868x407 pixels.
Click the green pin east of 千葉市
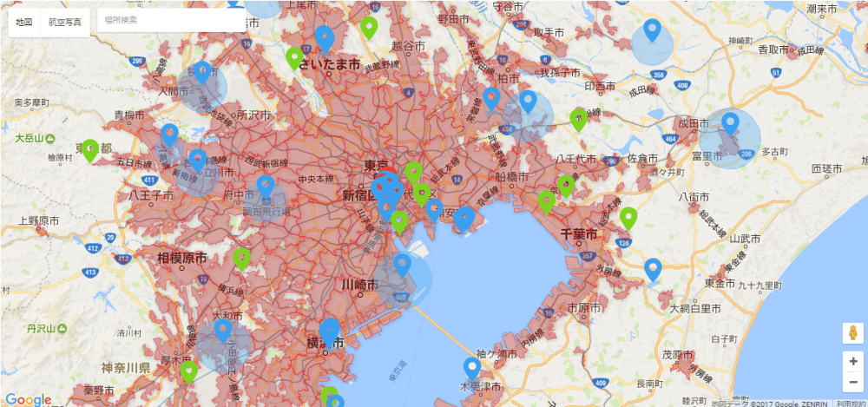(628, 219)
